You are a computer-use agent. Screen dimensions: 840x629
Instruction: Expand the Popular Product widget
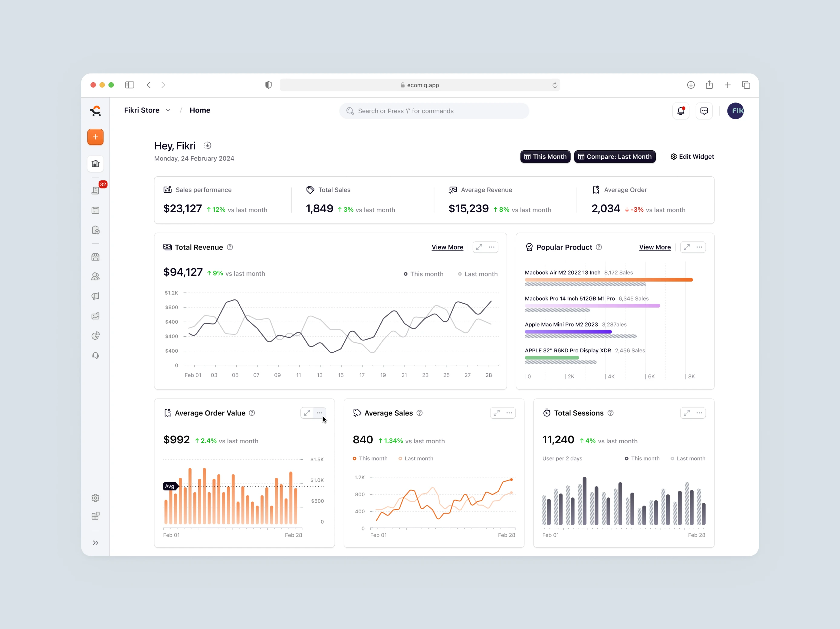[687, 247]
